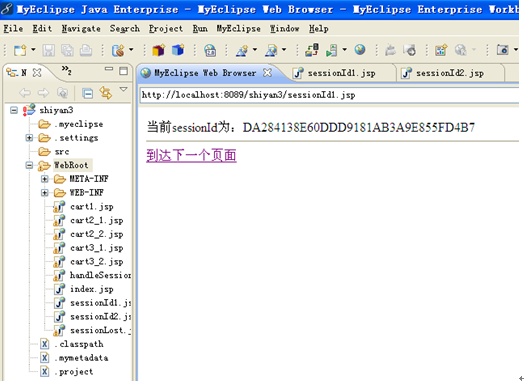
Task: Show hidden views list (»2)
Action: (x=66, y=70)
